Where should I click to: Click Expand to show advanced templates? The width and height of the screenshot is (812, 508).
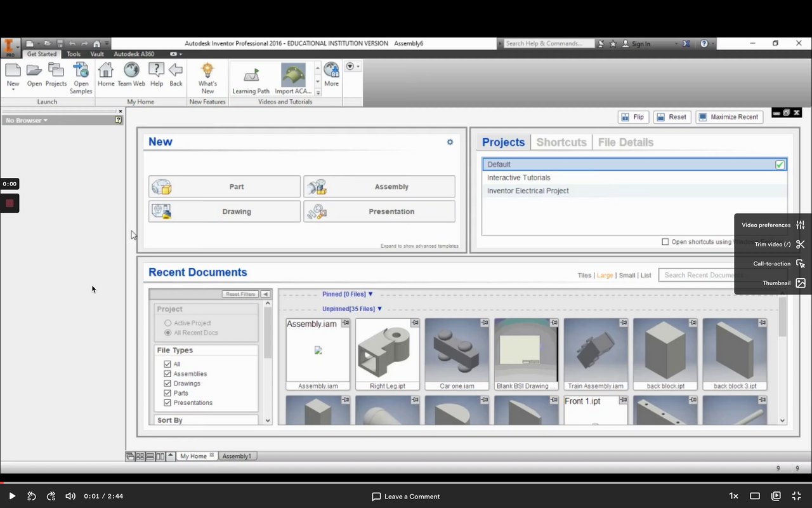click(419, 246)
